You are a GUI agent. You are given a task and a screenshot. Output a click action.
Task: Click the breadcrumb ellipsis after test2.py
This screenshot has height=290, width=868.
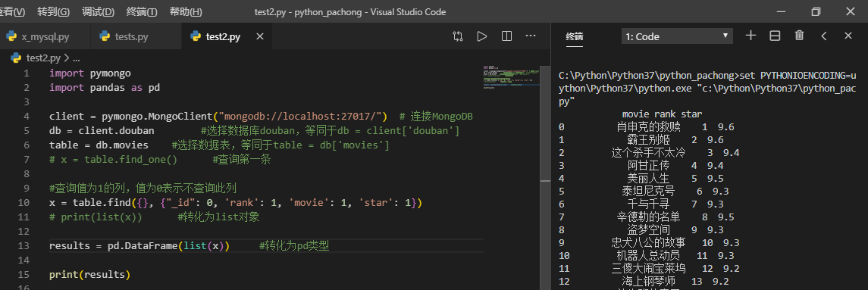[x=77, y=58]
